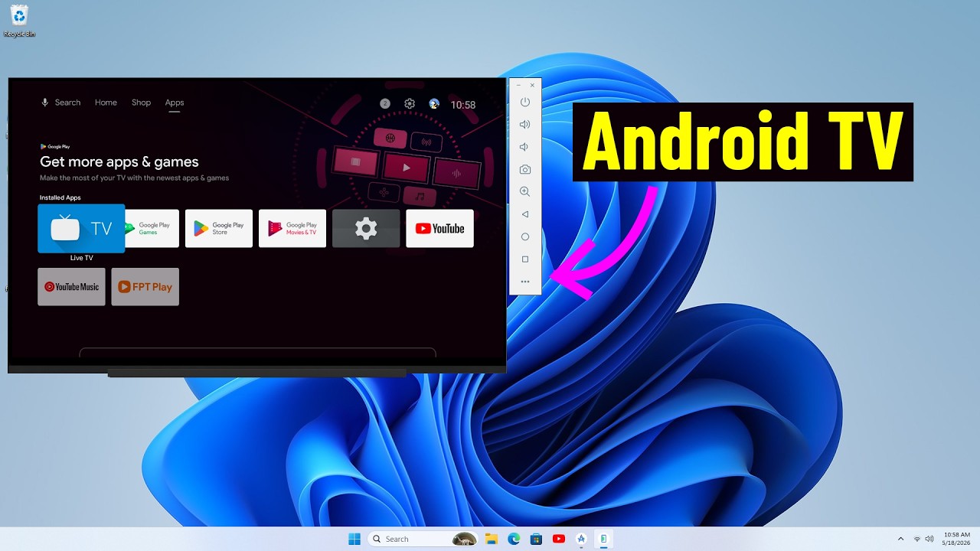Expand the system tray hidden icons chevron
This screenshot has height=551, width=980.
[900, 539]
